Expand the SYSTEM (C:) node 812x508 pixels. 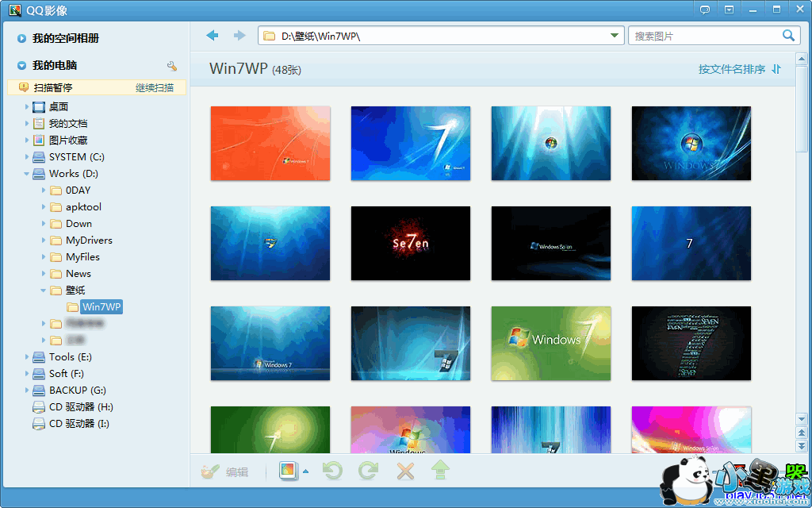[27, 156]
